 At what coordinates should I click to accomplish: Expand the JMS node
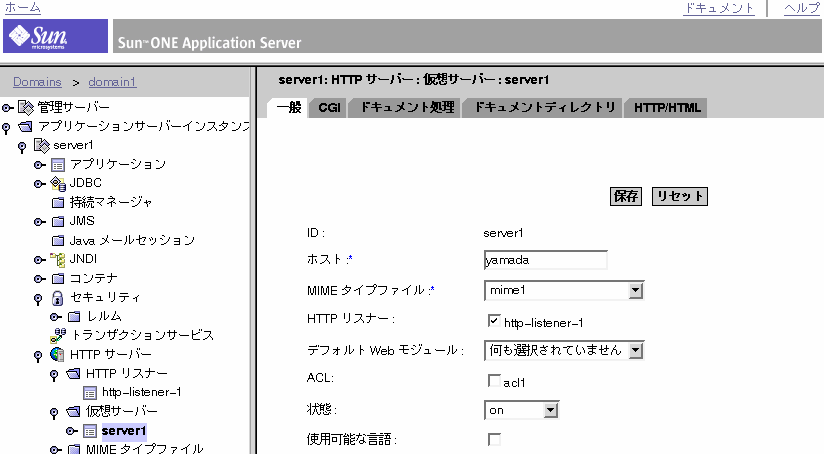coord(39,222)
